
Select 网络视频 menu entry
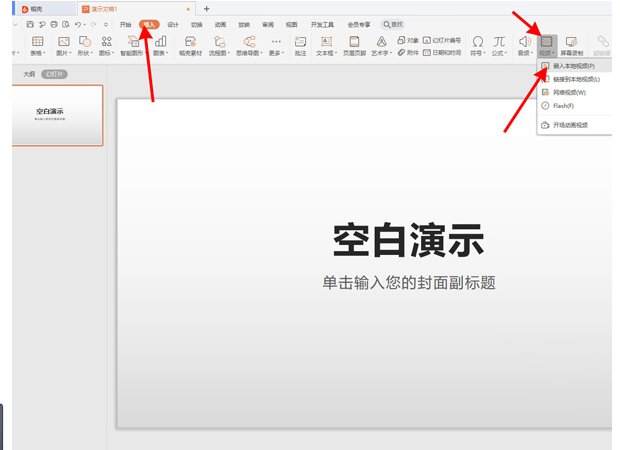tap(569, 92)
